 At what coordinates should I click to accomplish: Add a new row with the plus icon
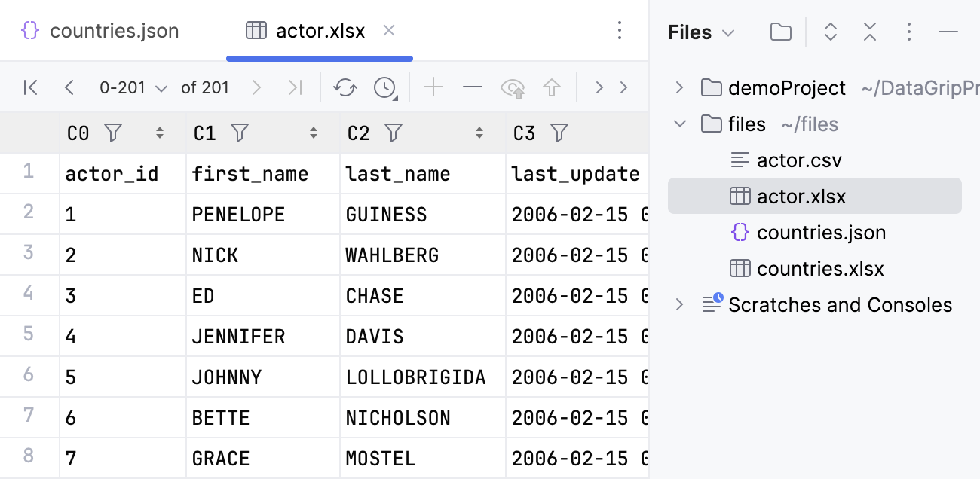(433, 87)
